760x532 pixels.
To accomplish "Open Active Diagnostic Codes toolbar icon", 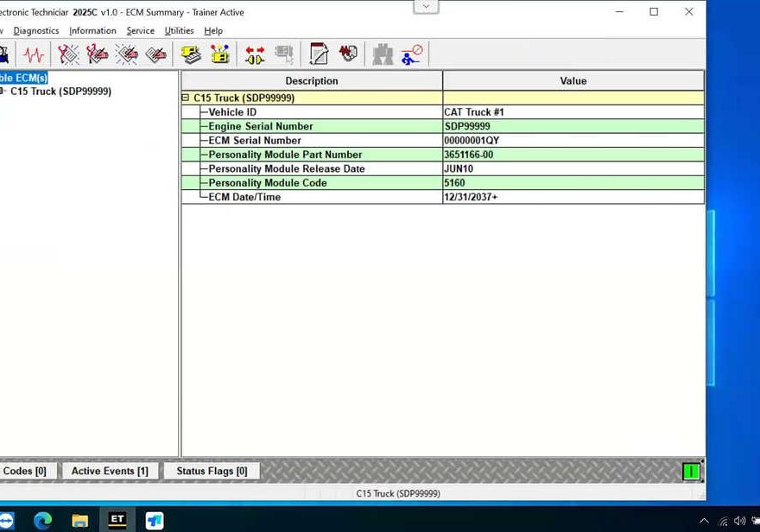I will [68, 54].
